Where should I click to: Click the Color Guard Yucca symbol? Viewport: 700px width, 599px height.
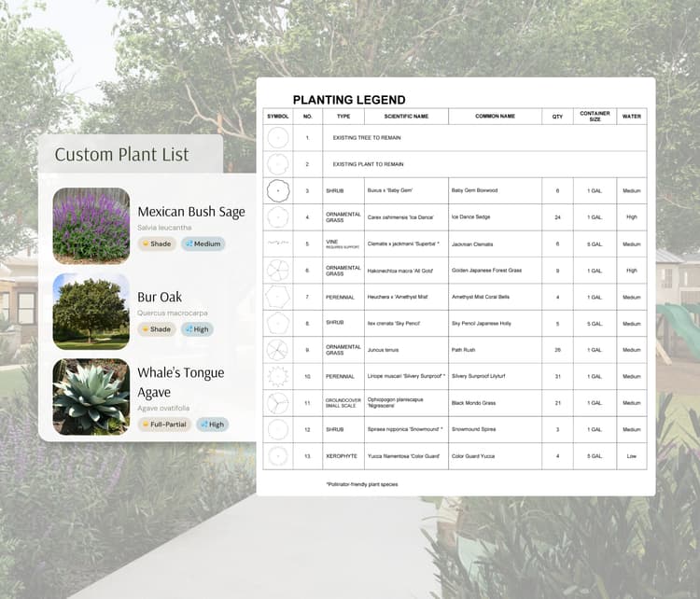[x=277, y=456]
